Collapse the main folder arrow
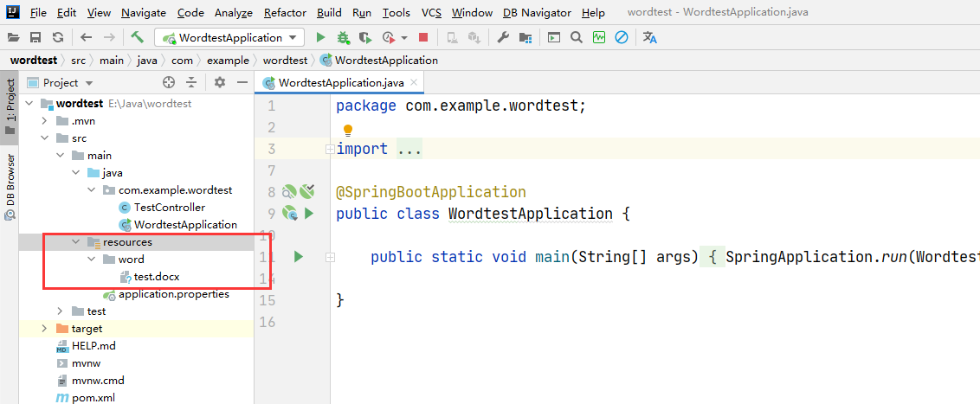 (x=60, y=156)
